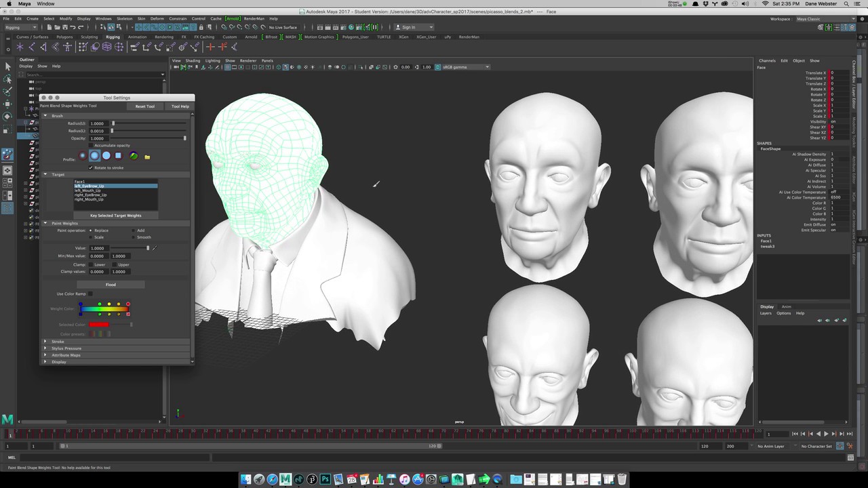The image size is (868, 488).
Task: Click the render current frame clapper icon
Action: click(327, 27)
